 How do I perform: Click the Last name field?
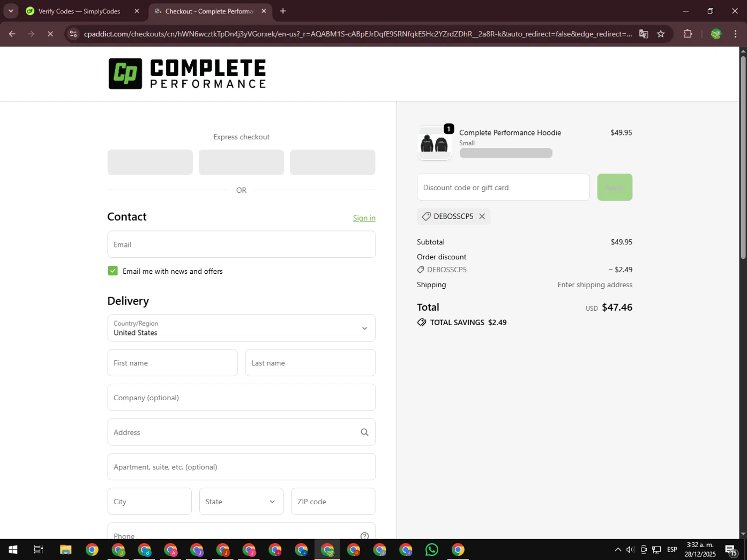pos(310,363)
